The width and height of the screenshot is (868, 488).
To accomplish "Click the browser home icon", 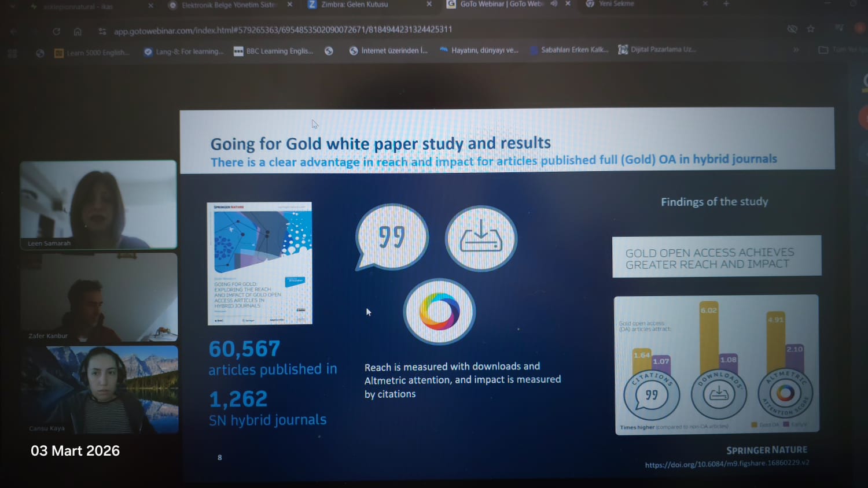I will click(78, 31).
